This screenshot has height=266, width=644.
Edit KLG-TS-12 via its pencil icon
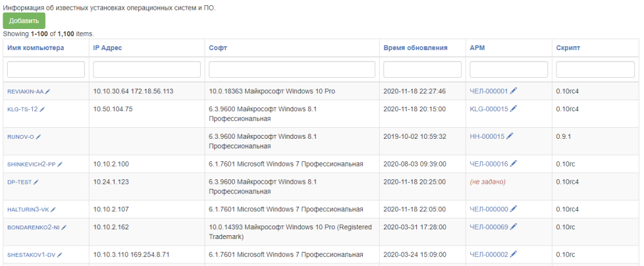pos(42,109)
